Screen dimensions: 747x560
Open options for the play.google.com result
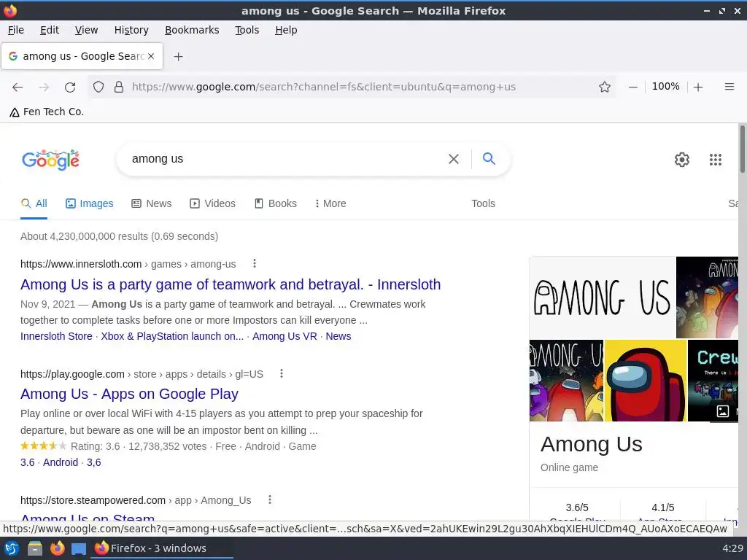[282, 373]
